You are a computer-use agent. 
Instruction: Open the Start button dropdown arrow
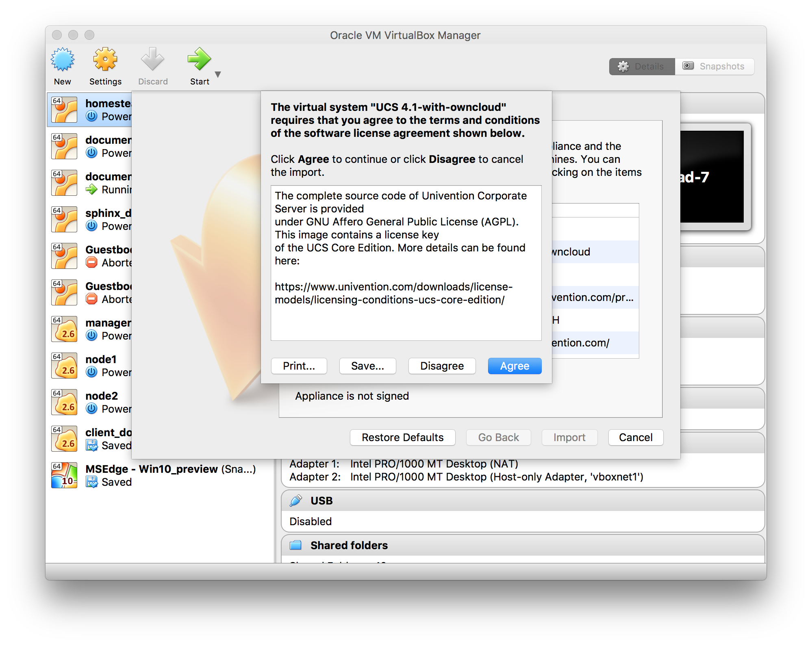(x=218, y=74)
